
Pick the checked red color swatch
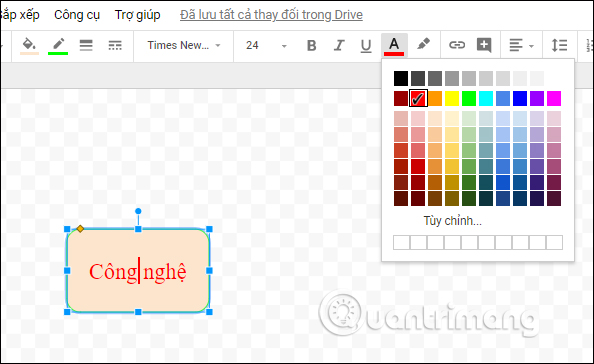point(418,98)
